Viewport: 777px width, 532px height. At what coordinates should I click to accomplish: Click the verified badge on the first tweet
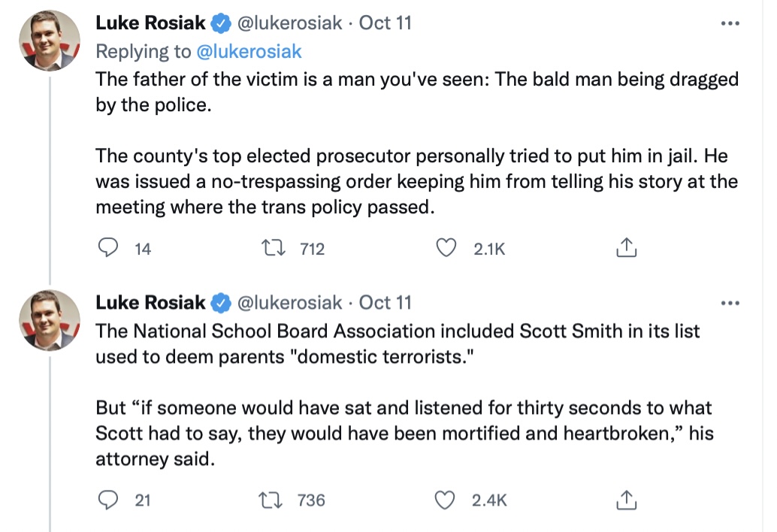pos(219,24)
